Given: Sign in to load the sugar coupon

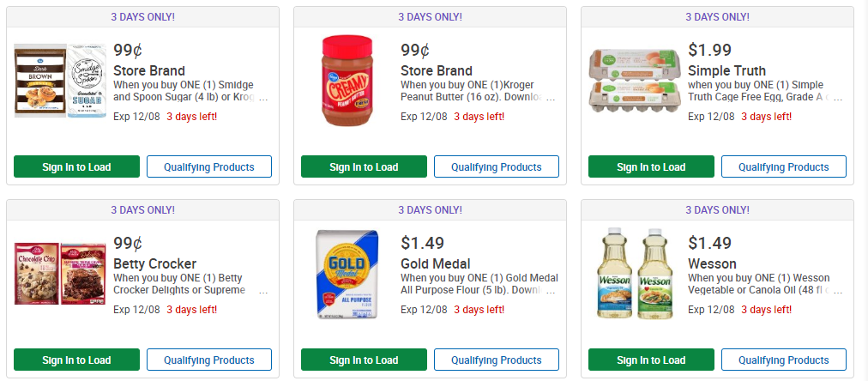Looking at the screenshot, I should pos(76,166).
